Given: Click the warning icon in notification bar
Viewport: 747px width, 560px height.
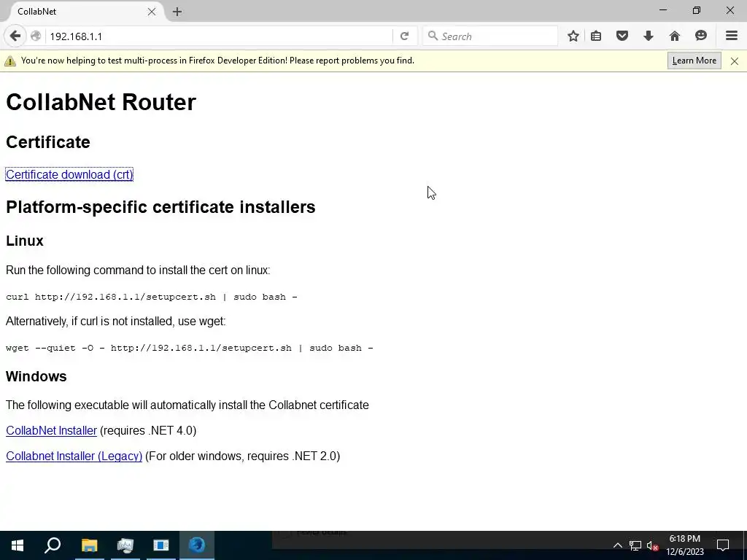Looking at the screenshot, I should 10,61.
